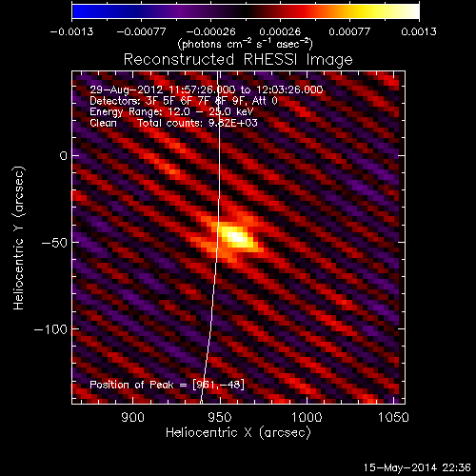This screenshot has width=476, height=476.
Task: Click the X-axis tick label 1050
Action: tap(393, 417)
